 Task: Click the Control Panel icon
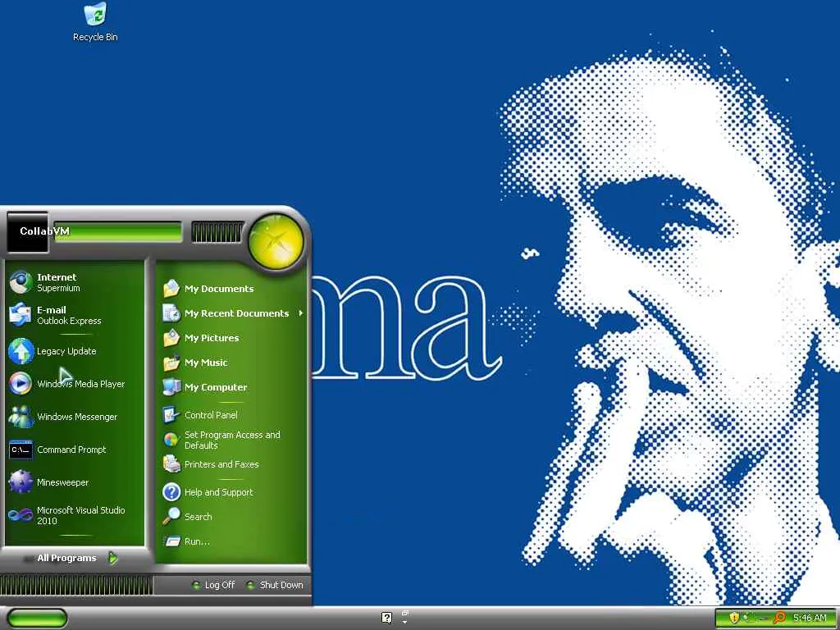click(171, 414)
